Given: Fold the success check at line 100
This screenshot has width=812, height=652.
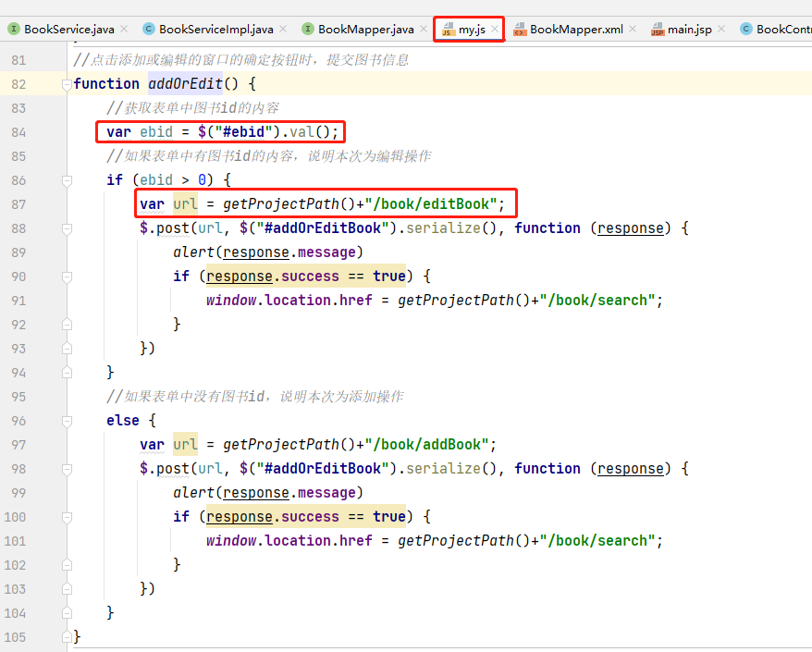Looking at the screenshot, I should coord(67,517).
